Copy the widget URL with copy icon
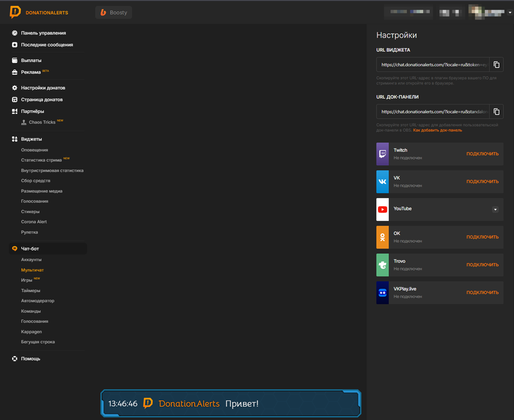Viewport: 514px width, 420px height. click(x=496, y=64)
